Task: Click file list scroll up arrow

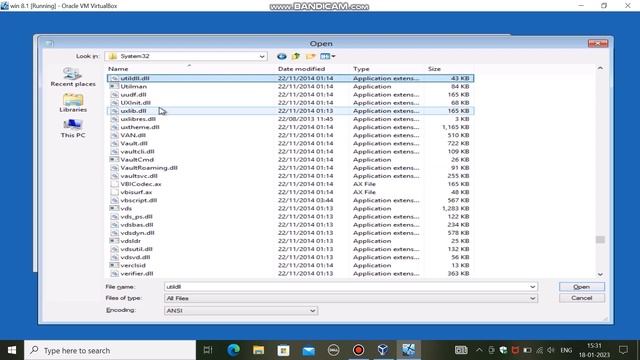Action: 600,68
